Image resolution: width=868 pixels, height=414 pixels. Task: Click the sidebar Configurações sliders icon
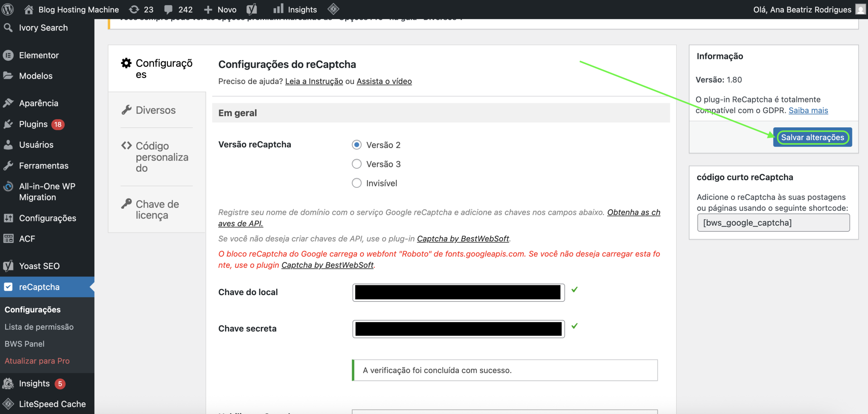(x=8, y=218)
